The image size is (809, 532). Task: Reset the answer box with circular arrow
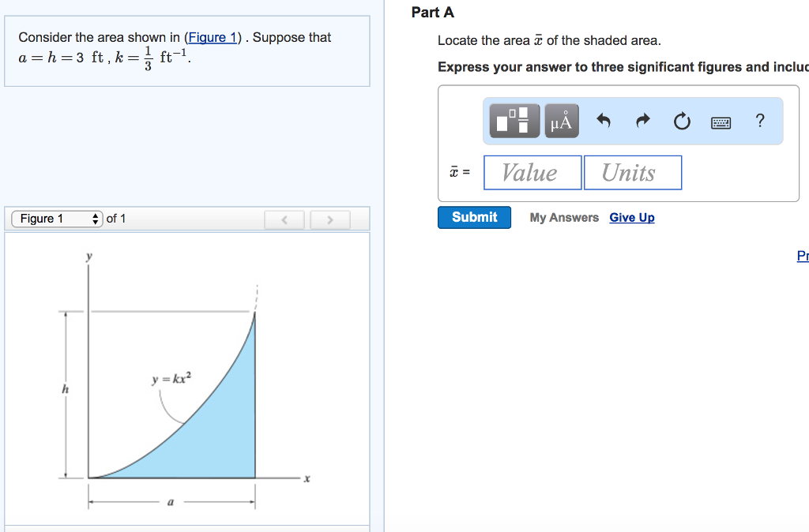point(682,122)
